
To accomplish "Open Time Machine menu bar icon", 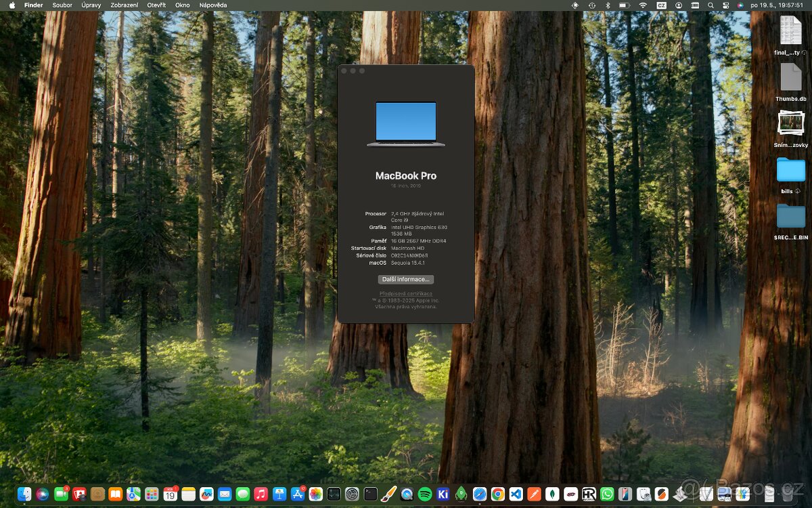I will (592, 5).
